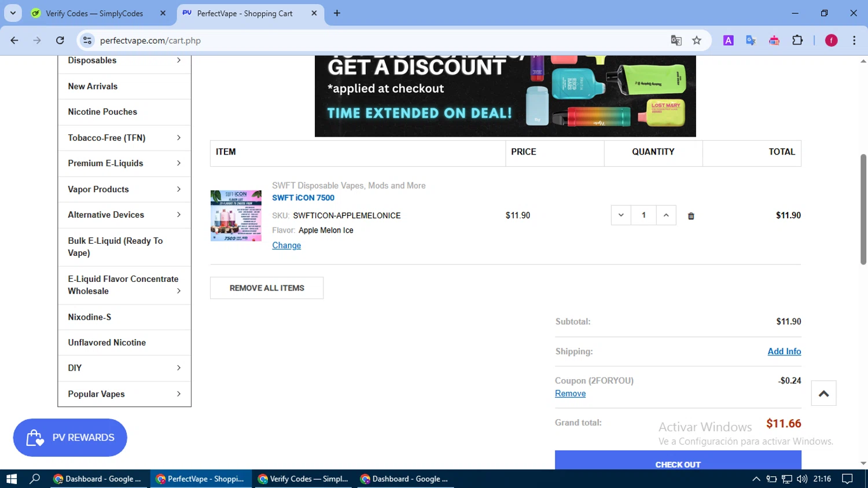Open the volume control tray icon
The width and height of the screenshot is (868, 488).
click(802, 479)
